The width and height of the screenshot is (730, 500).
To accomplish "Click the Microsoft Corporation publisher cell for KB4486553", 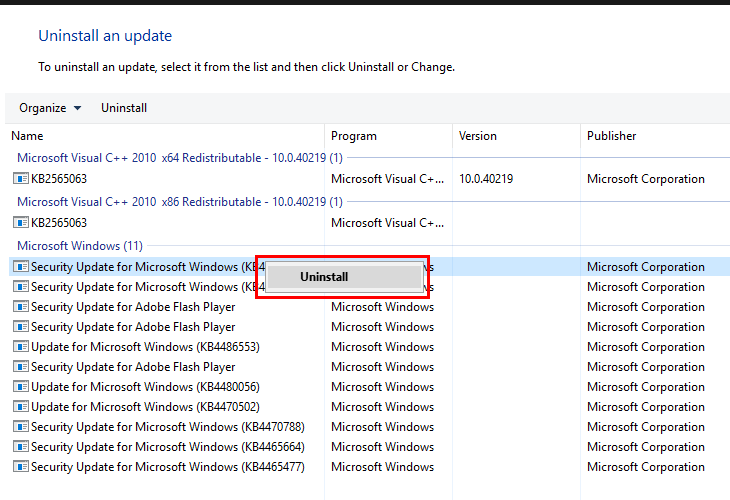I will pos(646,347).
